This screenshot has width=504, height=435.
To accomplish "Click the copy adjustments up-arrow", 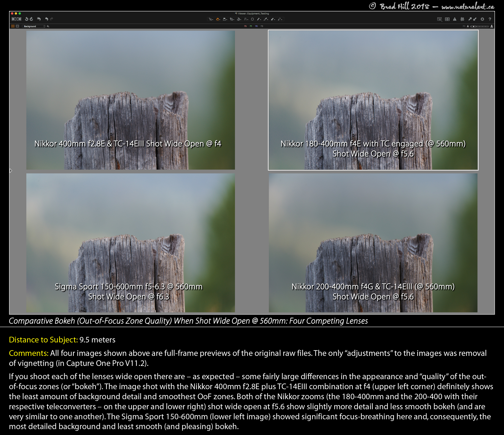I will (x=470, y=19).
